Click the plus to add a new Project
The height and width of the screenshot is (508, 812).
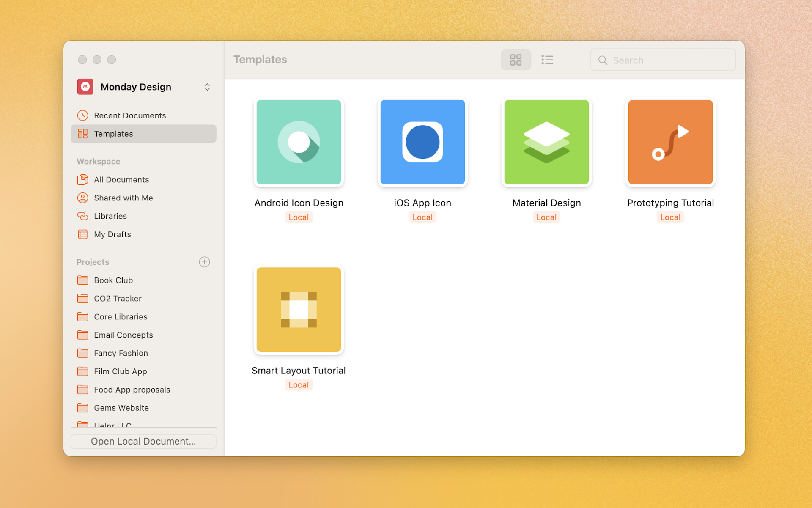204,262
